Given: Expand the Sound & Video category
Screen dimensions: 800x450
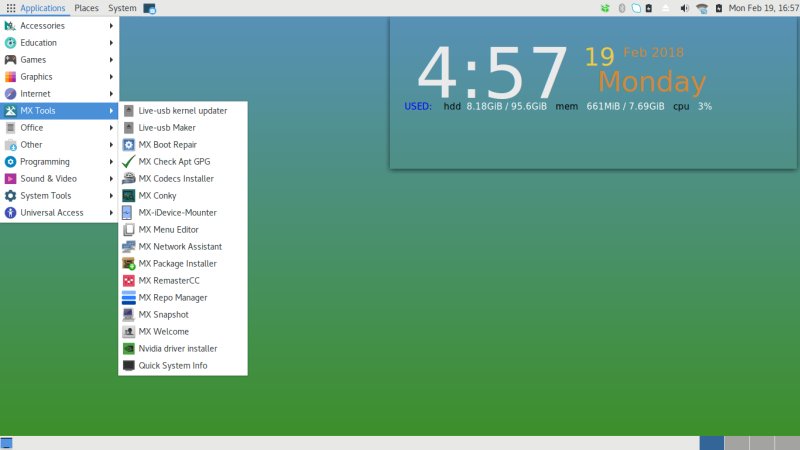Looking at the screenshot, I should click(48, 179).
